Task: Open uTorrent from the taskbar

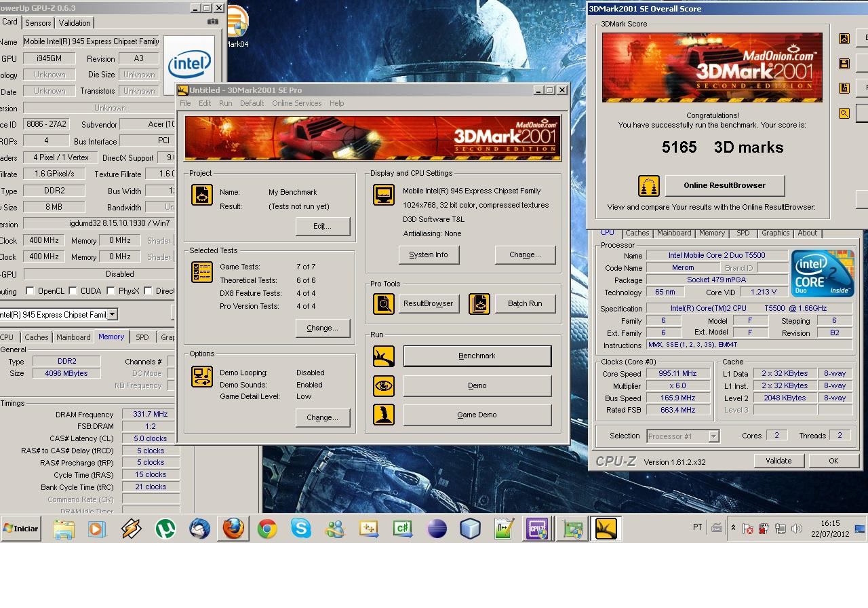Action: tap(165, 529)
